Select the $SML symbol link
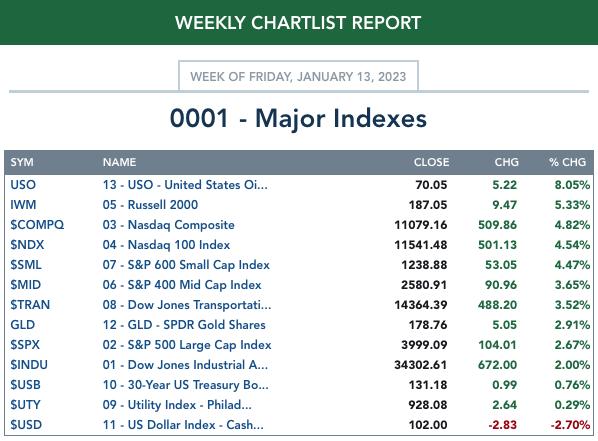Image resolution: width=598 pixels, height=441 pixels. click(x=26, y=265)
